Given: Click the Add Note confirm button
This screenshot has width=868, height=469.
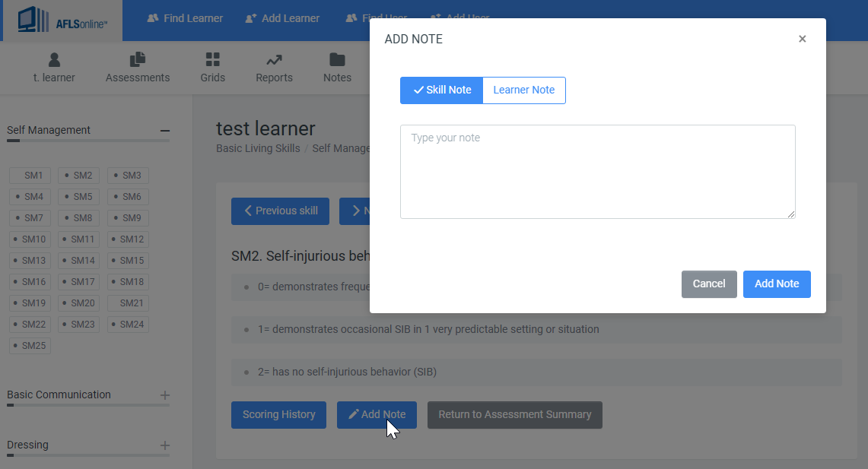Looking at the screenshot, I should point(777,284).
